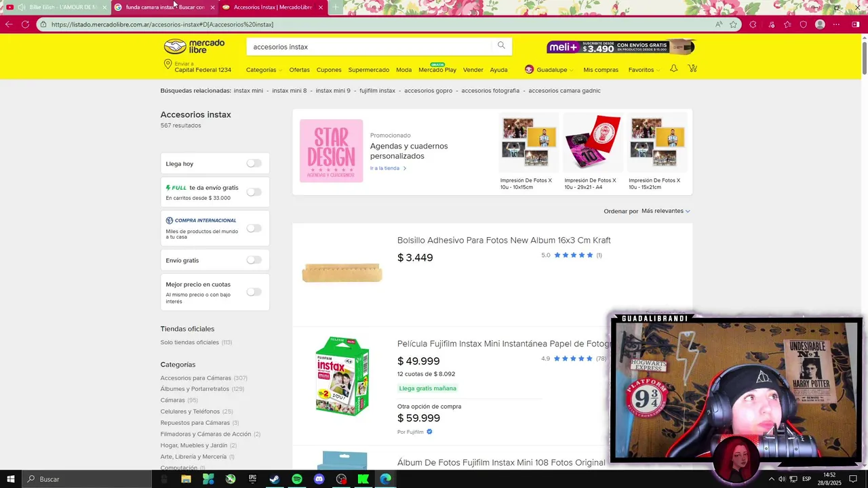Screen dimensions: 868x488
Task: Open Mercado Play in navigation menu
Action: point(437,70)
